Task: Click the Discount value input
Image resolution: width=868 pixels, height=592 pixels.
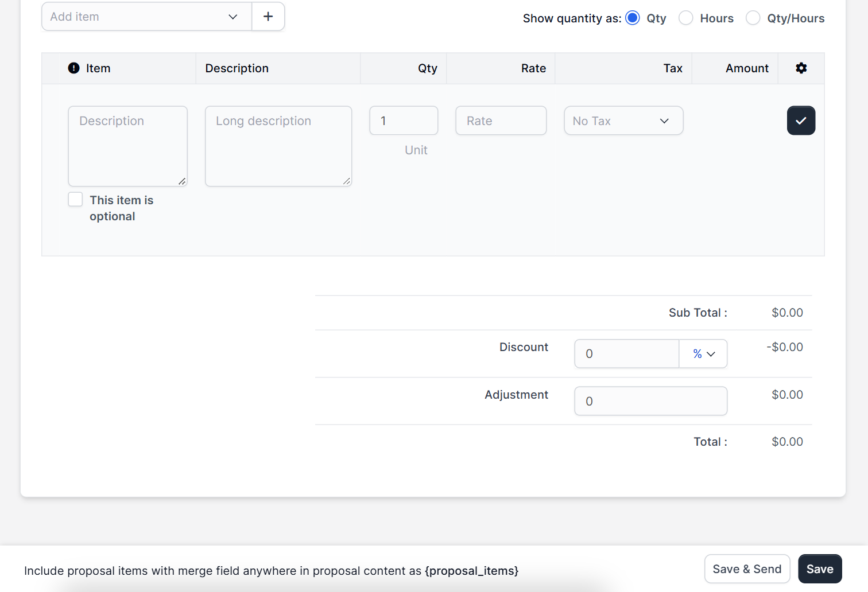Action: coord(627,354)
